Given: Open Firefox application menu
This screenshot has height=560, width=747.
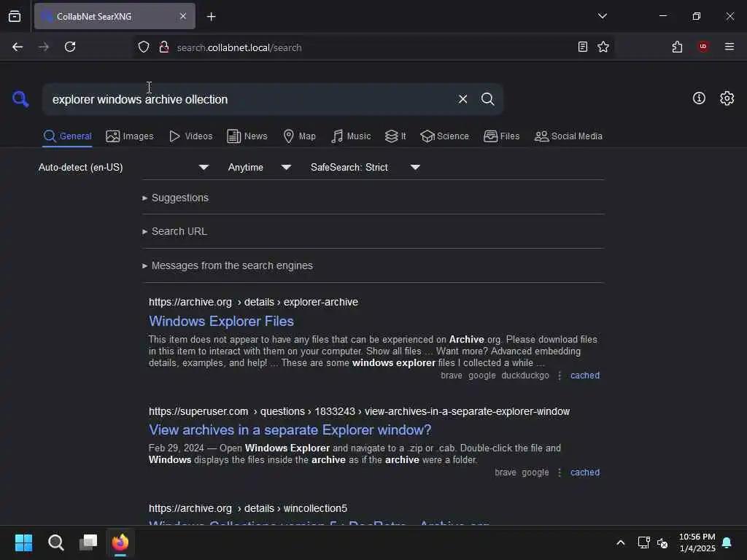Looking at the screenshot, I should [x=729, y=46].
